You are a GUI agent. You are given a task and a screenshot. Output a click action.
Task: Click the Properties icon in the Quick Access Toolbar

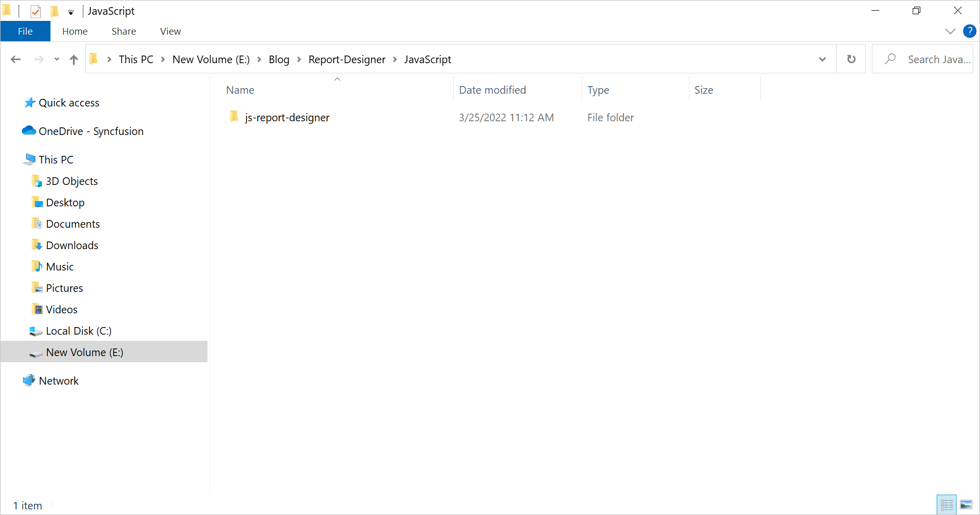35,11
